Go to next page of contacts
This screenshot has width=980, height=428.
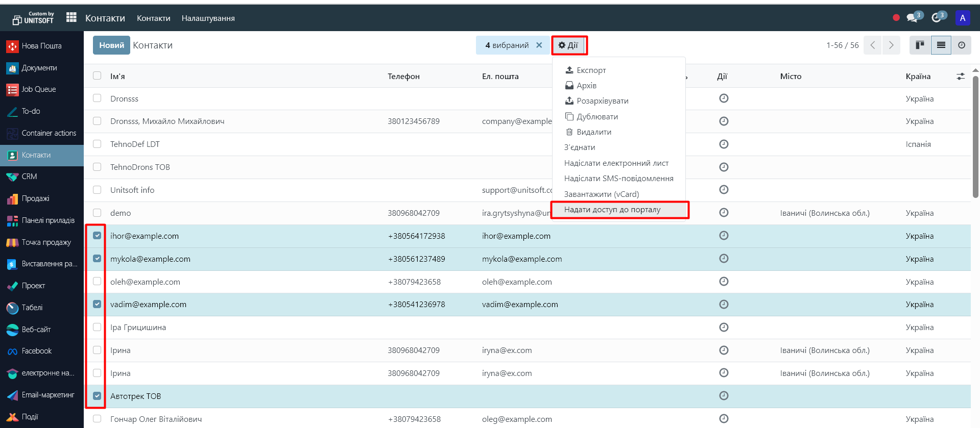point(891,45)
